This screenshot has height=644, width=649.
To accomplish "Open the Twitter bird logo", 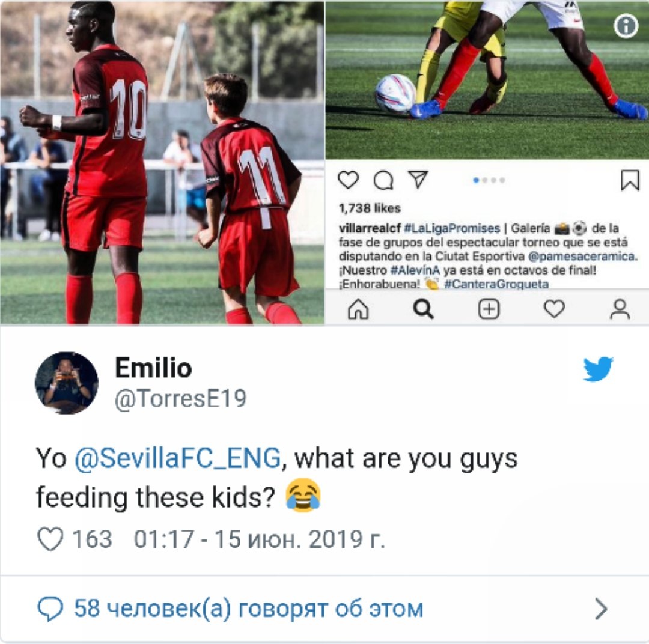I will click(598, 369).
